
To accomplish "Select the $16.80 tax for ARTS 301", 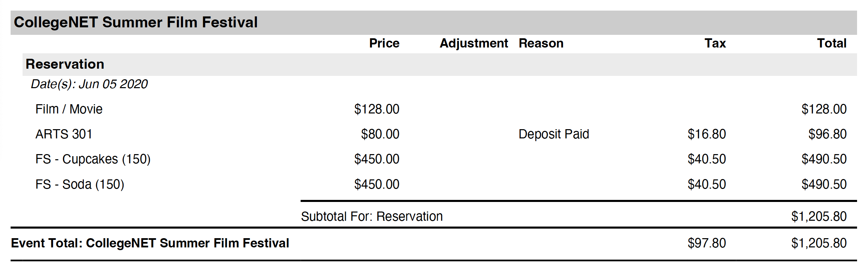I will tap(707, 134).
